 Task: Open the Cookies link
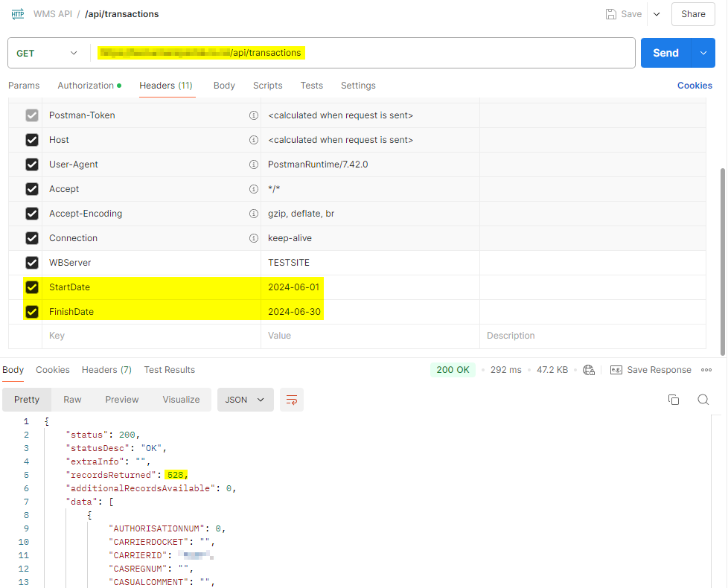(695, 86)
